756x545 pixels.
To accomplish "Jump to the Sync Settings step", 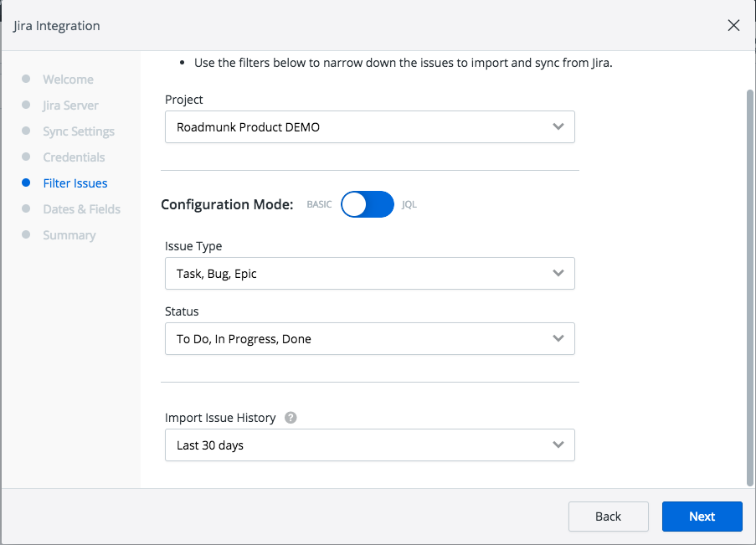I will 79,131.
